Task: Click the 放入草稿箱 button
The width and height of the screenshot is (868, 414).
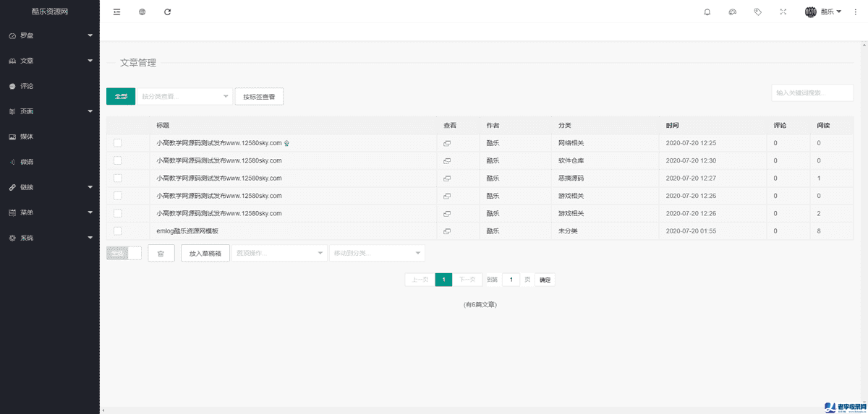Action: pyautogui.click(x=205, y=254)
